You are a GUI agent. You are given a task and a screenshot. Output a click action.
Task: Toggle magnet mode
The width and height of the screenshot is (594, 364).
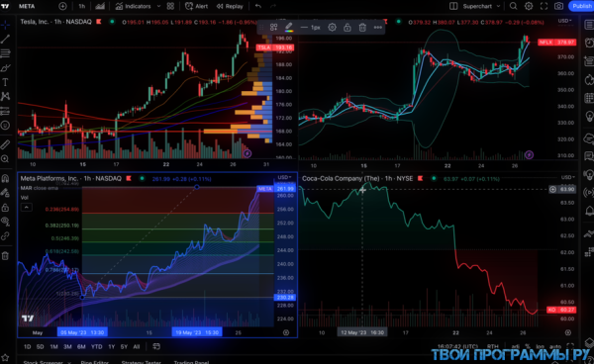click(5, 178)
